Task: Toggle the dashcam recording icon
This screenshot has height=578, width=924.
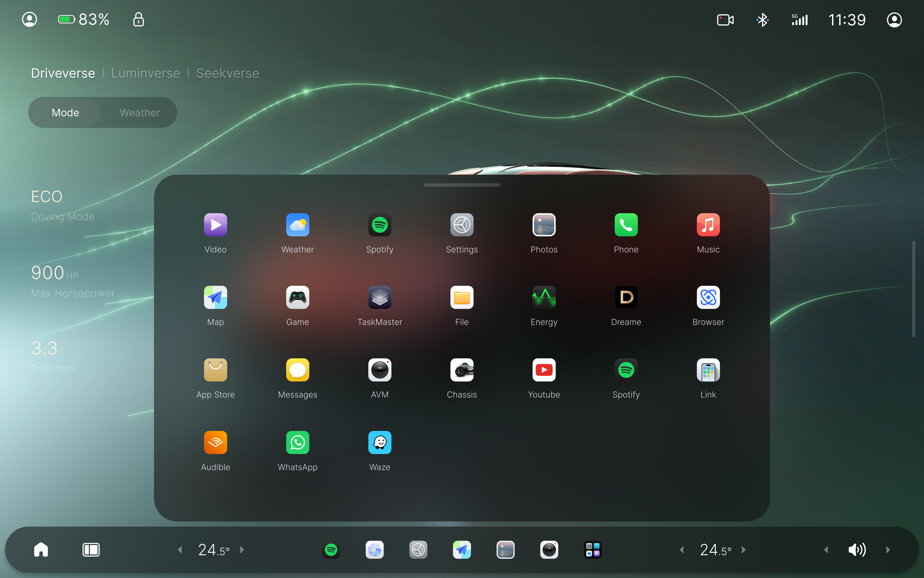Action: tap(725, 20)
